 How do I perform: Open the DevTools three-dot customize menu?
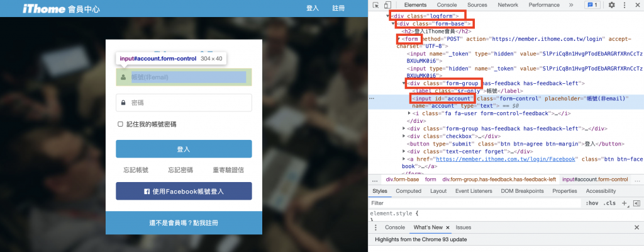point(623,5)
